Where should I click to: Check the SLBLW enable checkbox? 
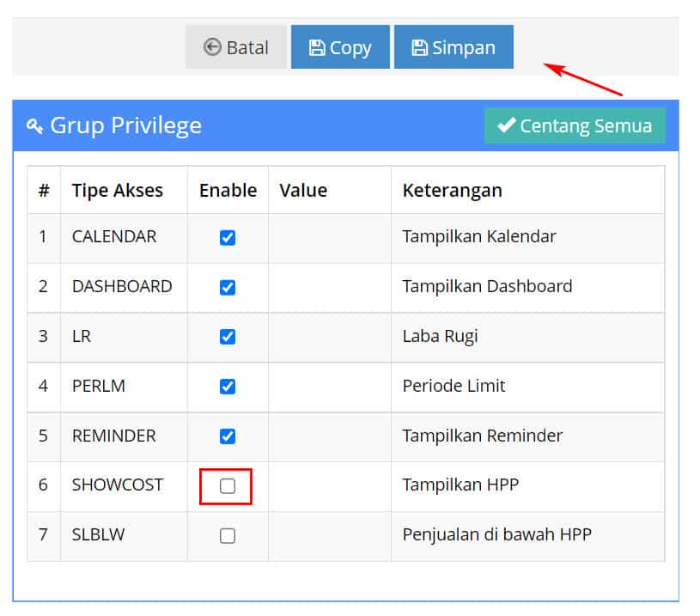click(x=228, y=535)
